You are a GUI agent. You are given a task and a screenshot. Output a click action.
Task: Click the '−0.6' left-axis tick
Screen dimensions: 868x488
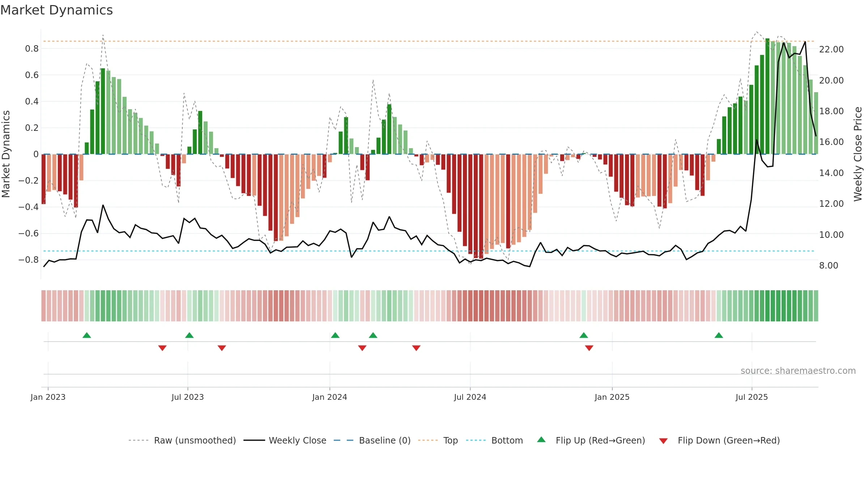29,234
